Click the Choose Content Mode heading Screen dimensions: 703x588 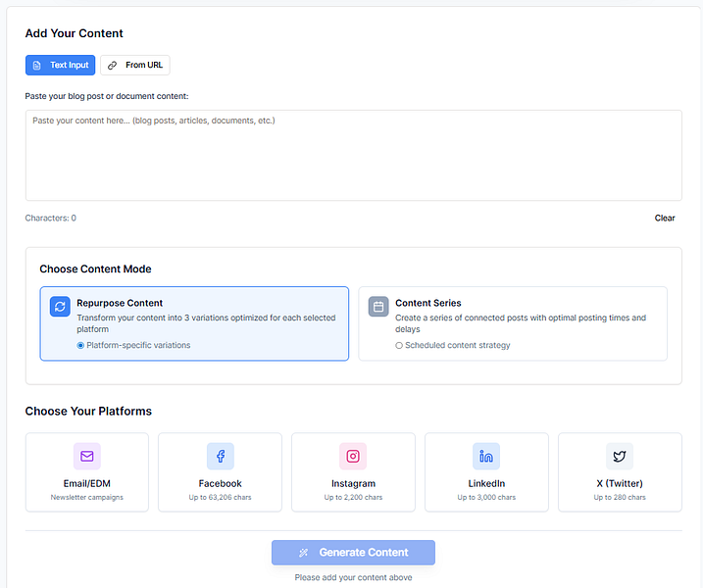point(95,269)
